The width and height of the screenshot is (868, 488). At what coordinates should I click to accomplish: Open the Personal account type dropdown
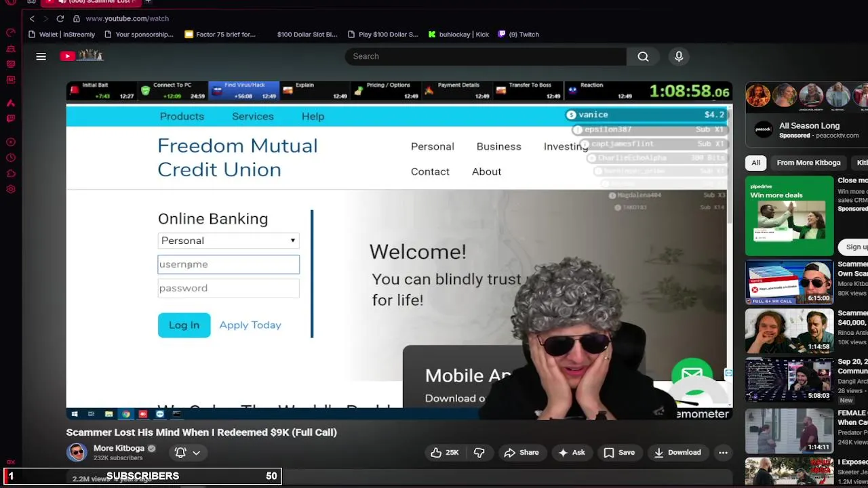coord(229,241)
